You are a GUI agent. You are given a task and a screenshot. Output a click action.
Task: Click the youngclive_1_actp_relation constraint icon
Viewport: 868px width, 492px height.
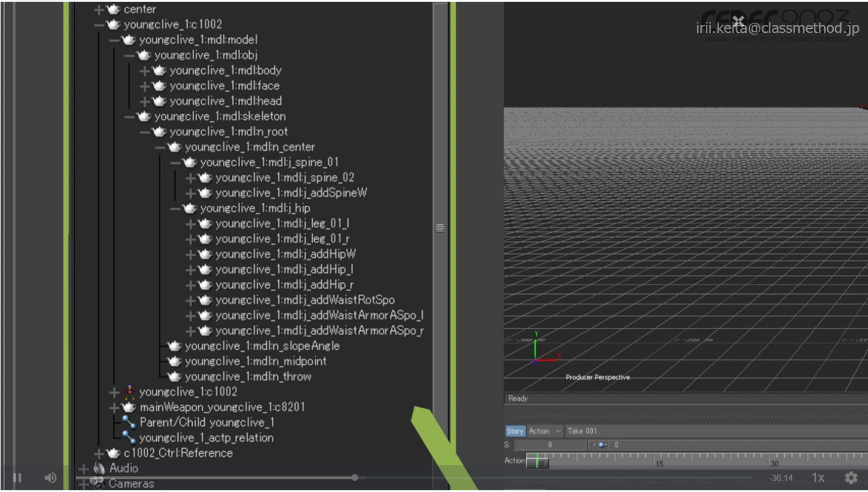pos(129,438)
